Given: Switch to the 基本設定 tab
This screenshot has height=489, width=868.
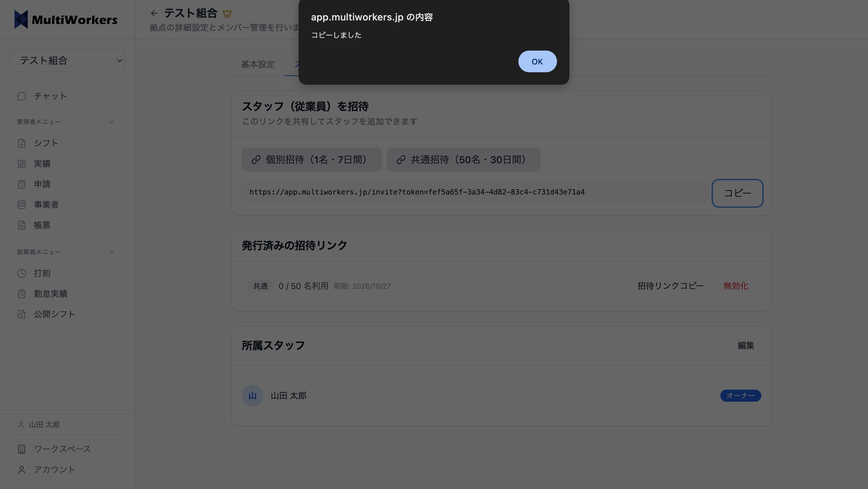Looking at the screenshot, I should pyautogui.click(x=258, y=64).
